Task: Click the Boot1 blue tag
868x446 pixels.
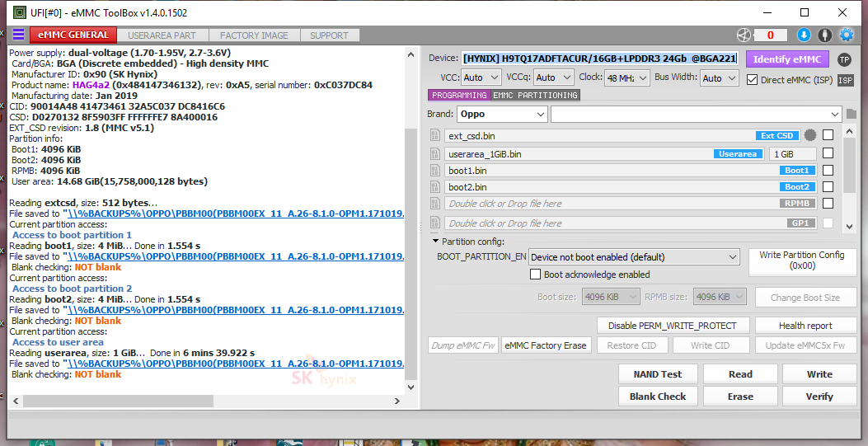Action: pos(797,171)
